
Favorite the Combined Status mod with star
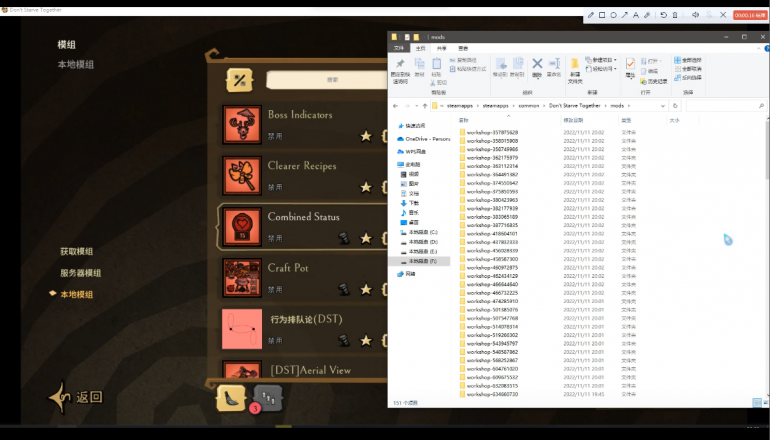click(366, 238)
